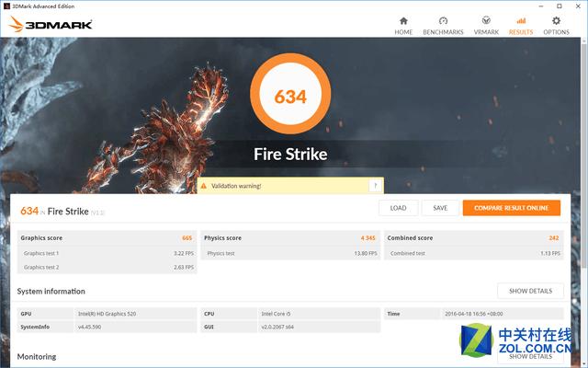Click the validation warning triangle icon
The image size is (588, 368).
[204, 186]
